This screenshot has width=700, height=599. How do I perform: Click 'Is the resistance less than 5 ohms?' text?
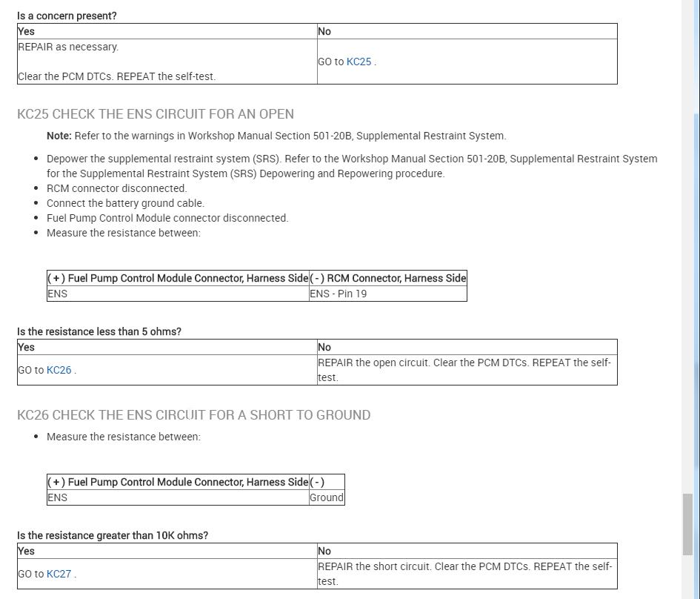pyautogui.click(x=99, y=331)
